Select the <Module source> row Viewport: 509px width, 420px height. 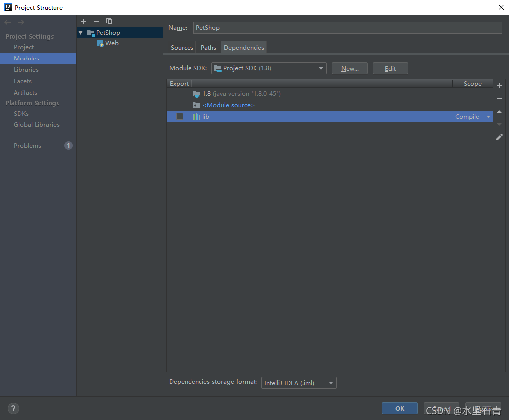(x=329, y=105)
